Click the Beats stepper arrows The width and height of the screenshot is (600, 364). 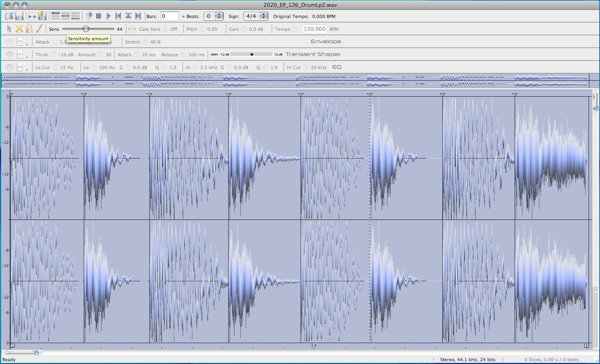pyautogui.click(x=220, y=16)
